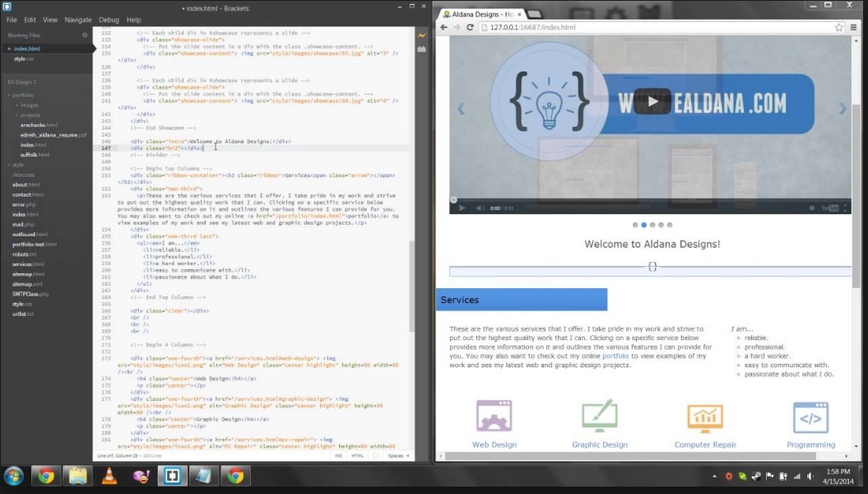The image size is (868, 494).
Task: Click the Chrome address bar URL
Action: (532, 27)
